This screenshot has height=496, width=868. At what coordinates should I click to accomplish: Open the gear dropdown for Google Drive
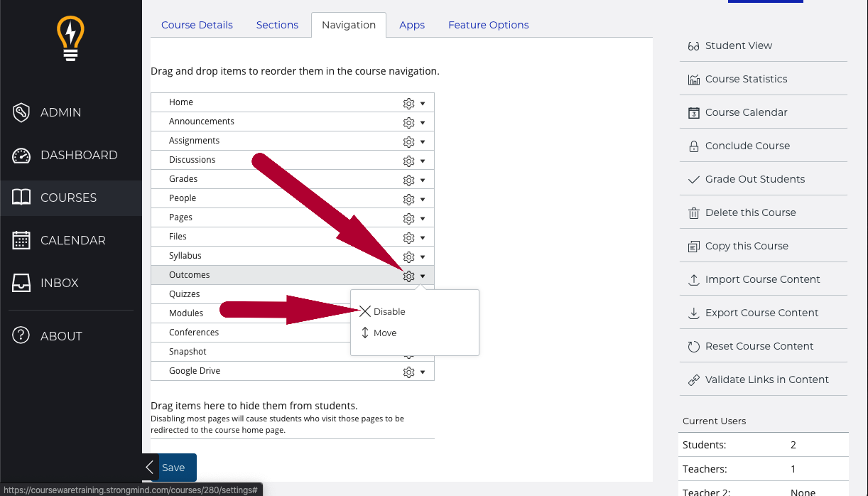414,372
